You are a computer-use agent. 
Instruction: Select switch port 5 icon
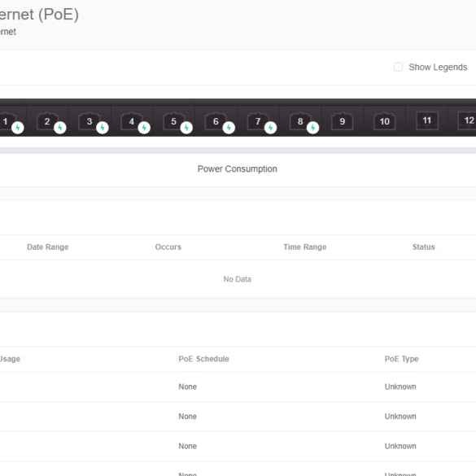click(173, 121)
